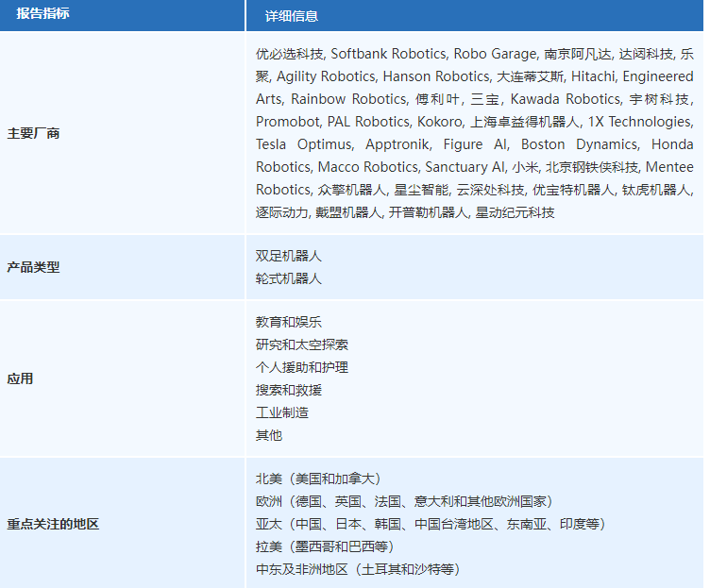Image resolution: width=710 pixels, height=588 pixels.
Task: Click the 轮式机器人 entry
Action: tap(289, 278)
